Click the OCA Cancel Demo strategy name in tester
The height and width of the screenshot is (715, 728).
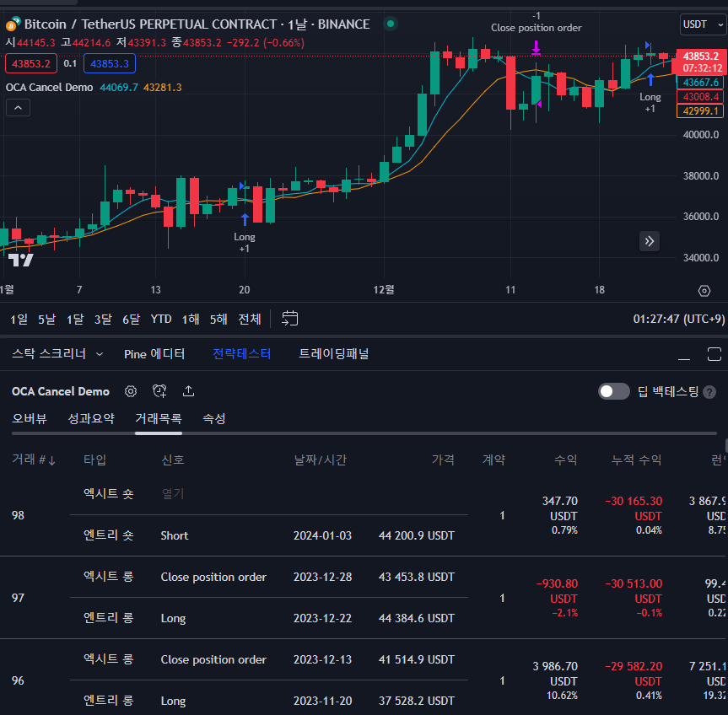61,391
